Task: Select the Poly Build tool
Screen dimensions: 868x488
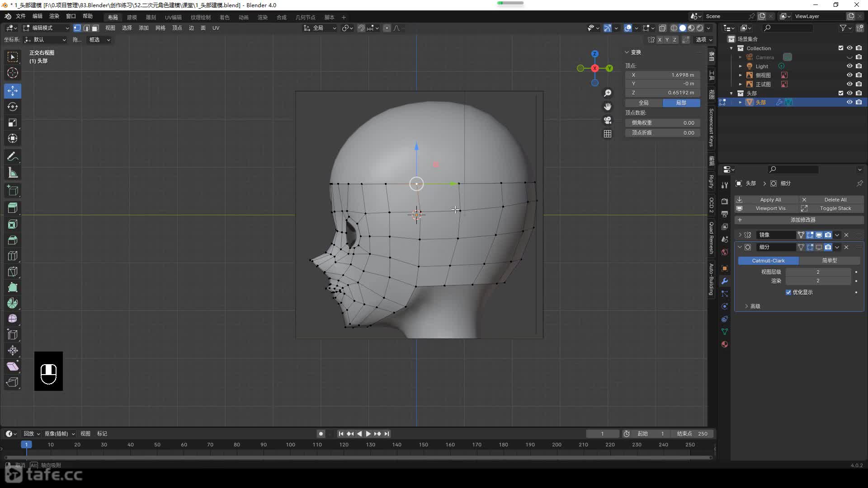Action: point(13,287)
